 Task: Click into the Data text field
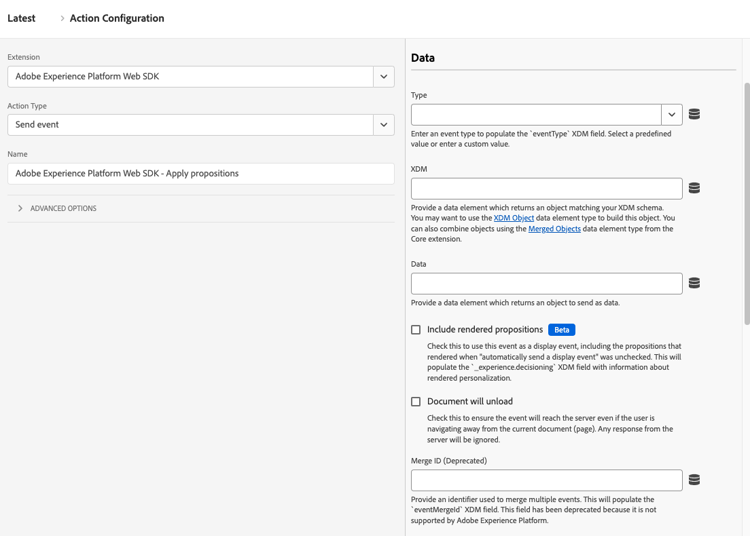pos(546,283)
